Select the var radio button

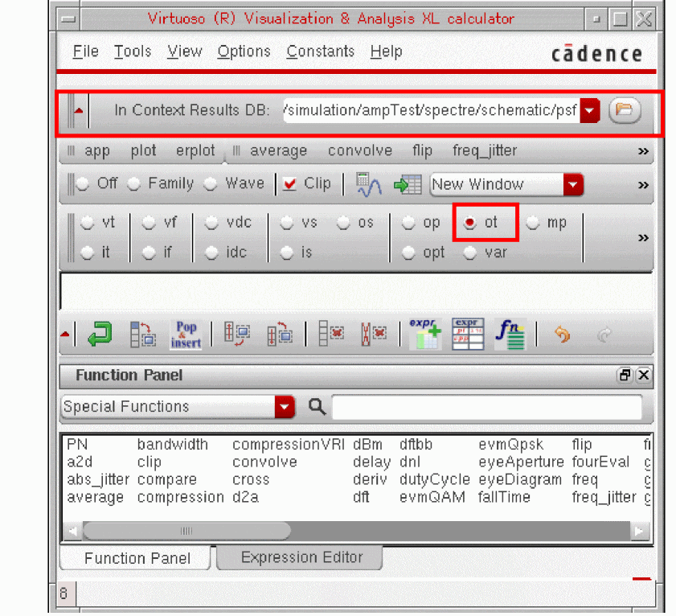tap(470, 253)
